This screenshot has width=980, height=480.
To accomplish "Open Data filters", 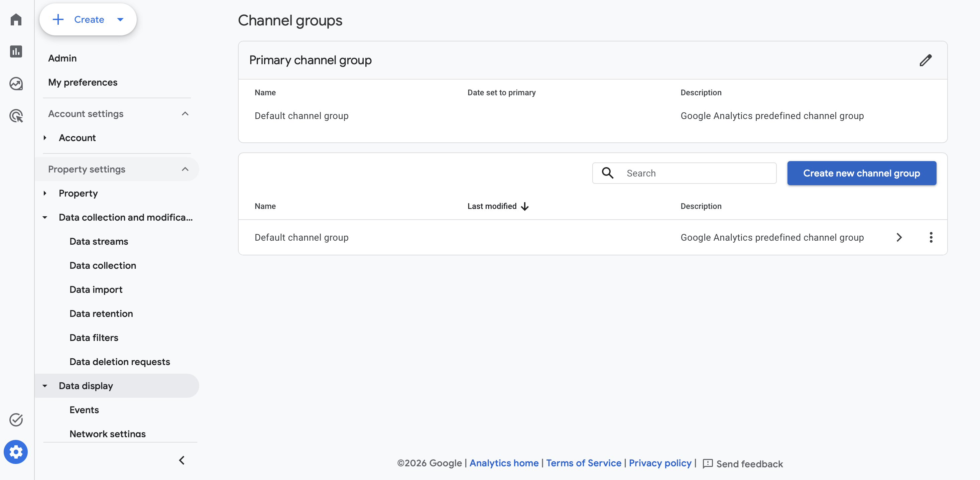I will 94,337.
